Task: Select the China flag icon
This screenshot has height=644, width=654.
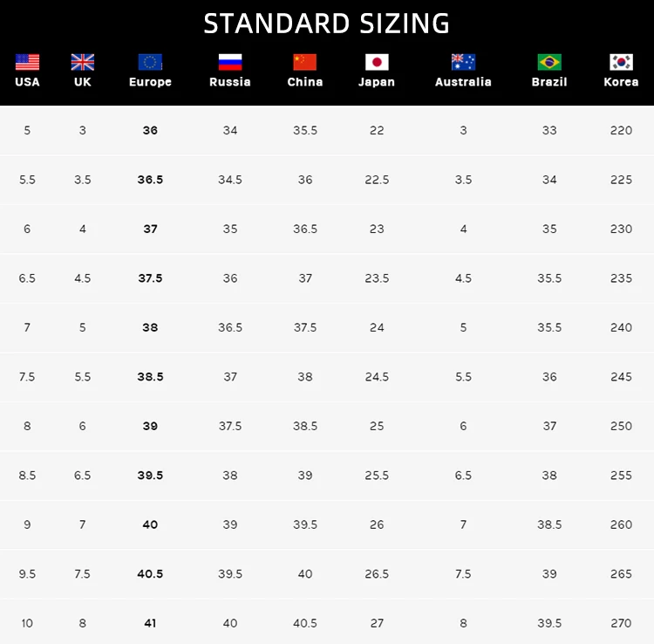Action: 305,62
